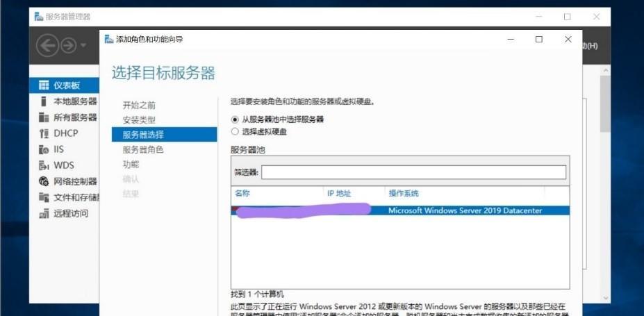Select 选择虚拟硬盘 radio button
Image resolution: width=644 pixels, height=316 pixels.
coord(235,132)
